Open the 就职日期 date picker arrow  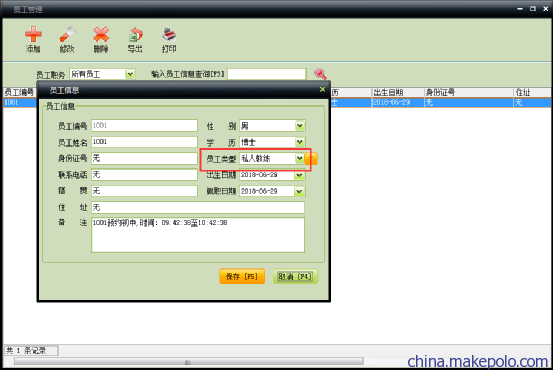point(300,191)
